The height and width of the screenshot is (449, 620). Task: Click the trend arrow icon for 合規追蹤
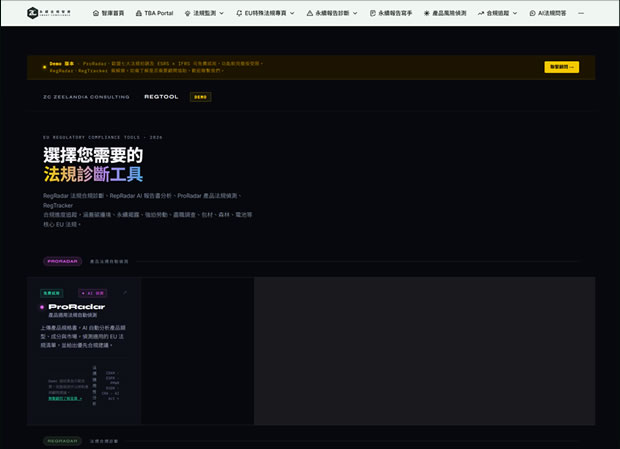[481, 13]
